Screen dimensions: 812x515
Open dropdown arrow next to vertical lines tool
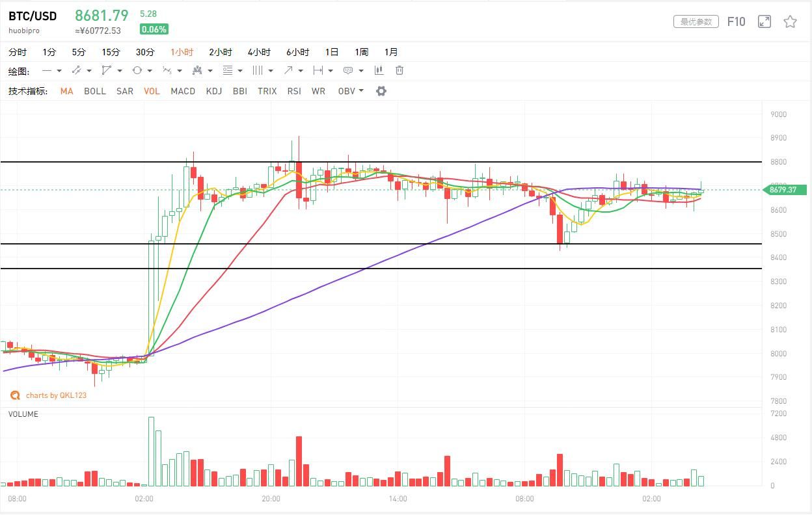[271, 70]
